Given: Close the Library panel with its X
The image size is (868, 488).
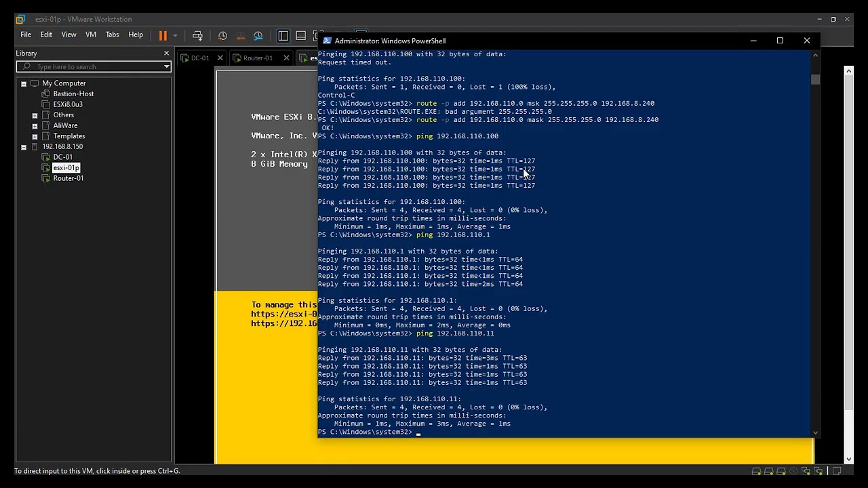Looking at the screenshot, I should point(166,53).
